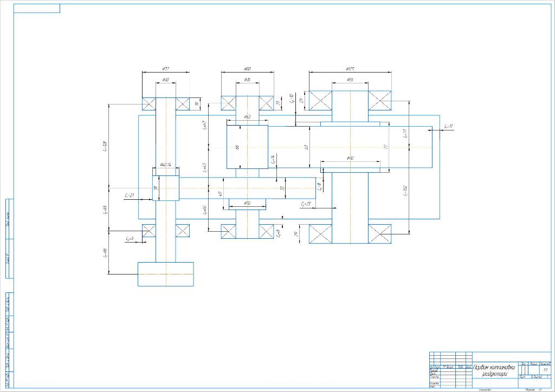Image resolution: width=555 pixels, height=392 pixels.
Task: Click the ø40,74 pinion dimension text
Action: (x=166, y=165)
